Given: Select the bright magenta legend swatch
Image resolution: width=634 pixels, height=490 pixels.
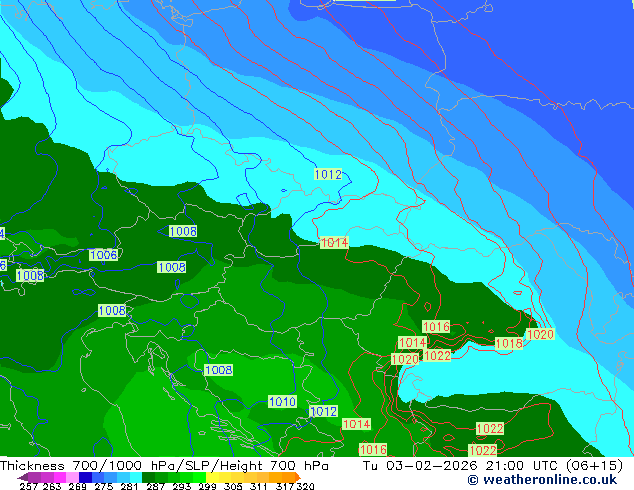Looking at the screenshot, I should pyautogui.click(x=60, y=477).
